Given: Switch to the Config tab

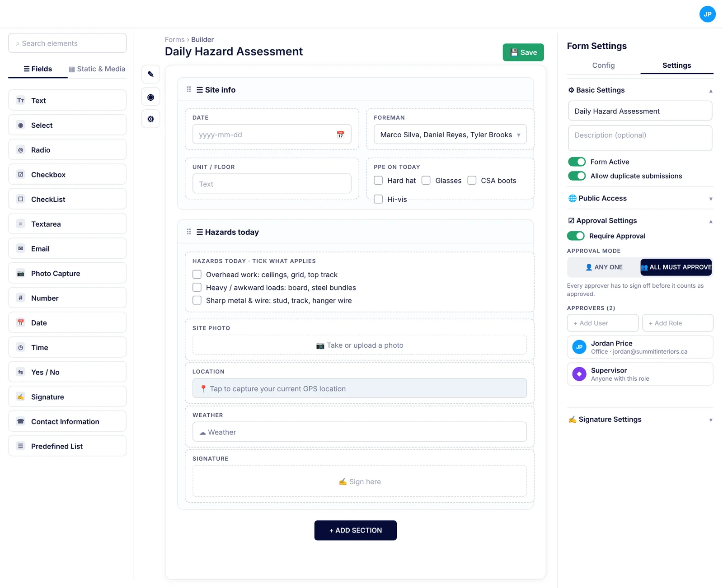Looking at the screenshot, I should [x=603, y=65].
